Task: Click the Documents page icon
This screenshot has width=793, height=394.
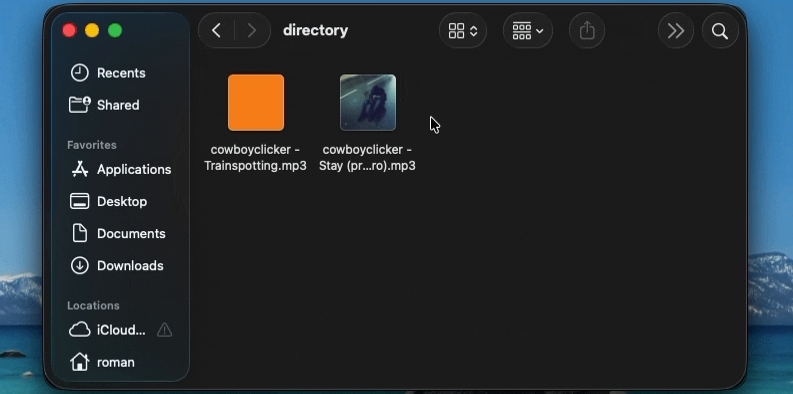Action: (80, 233)
